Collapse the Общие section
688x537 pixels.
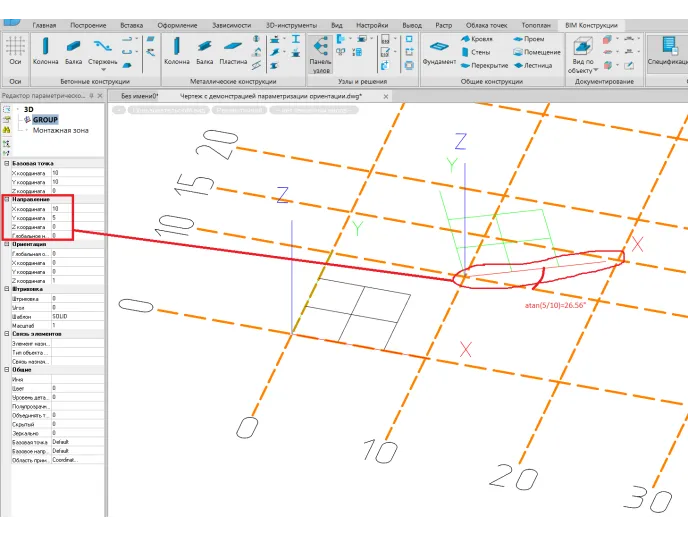tap(7, 370)
